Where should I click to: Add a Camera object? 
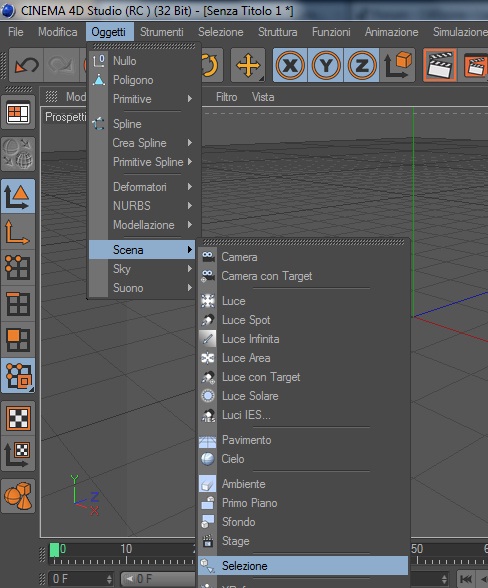(303, 257)
